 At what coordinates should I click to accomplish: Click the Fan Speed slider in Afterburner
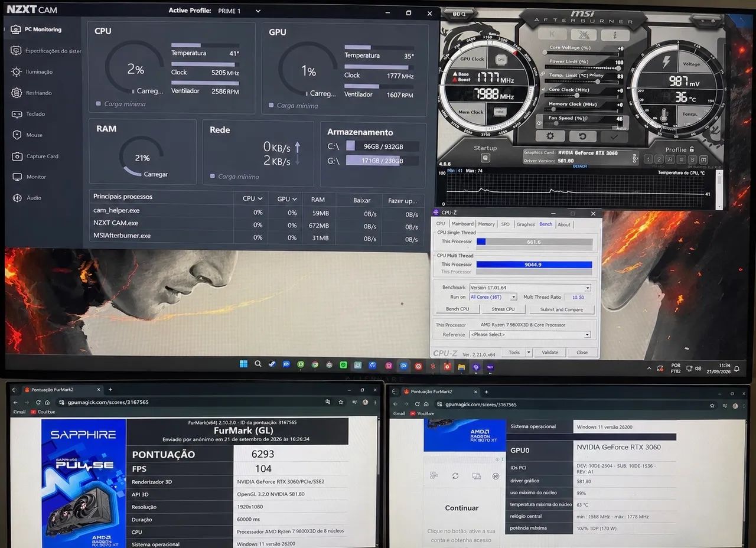581,123
